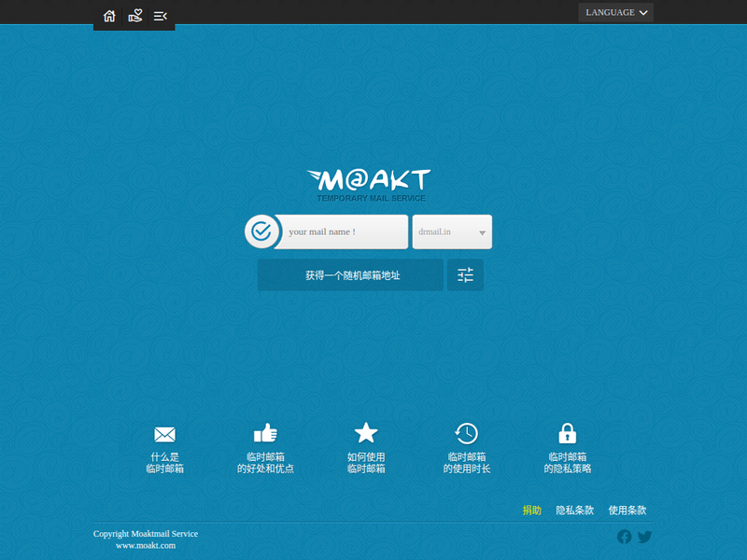747x560 pixels.
Task: Expand the LANGUAGE dropdown
Action: tap(615, 12)
